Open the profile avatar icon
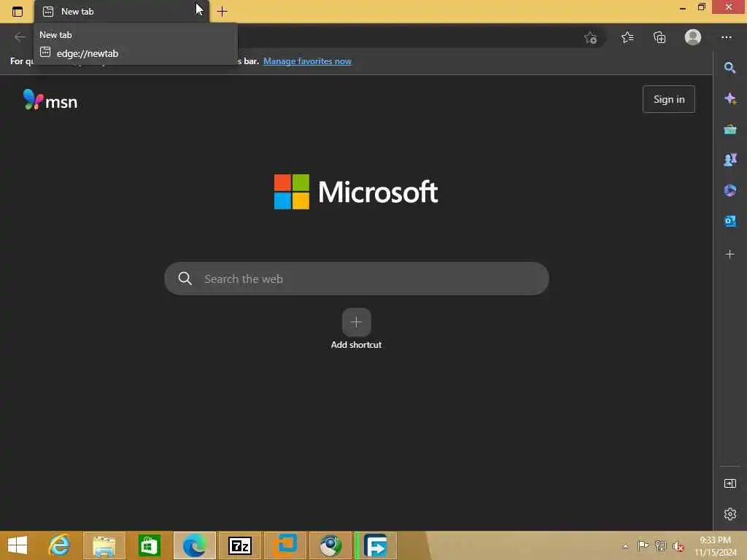This screenshot has height=560, width=747. (x=693, y=36)
